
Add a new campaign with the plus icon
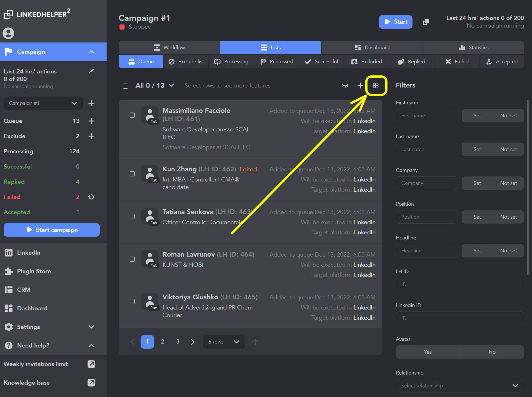click(x=91, y=103)
